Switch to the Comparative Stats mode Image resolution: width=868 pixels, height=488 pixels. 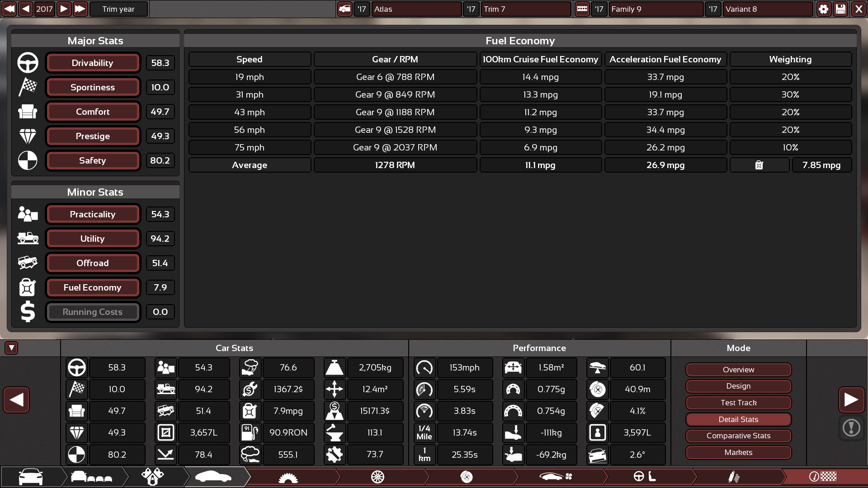pos(738,436)
